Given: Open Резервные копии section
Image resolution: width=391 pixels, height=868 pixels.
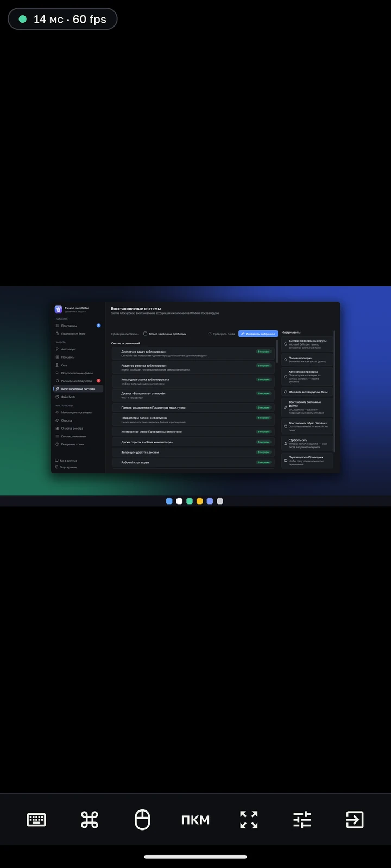Looking at the screenshot, I should coord(78,444).
